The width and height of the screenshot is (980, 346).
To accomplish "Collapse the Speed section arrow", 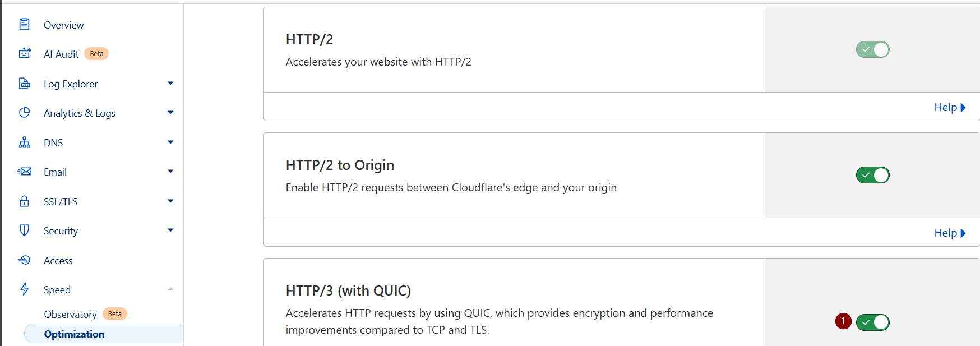I will 170,289.
